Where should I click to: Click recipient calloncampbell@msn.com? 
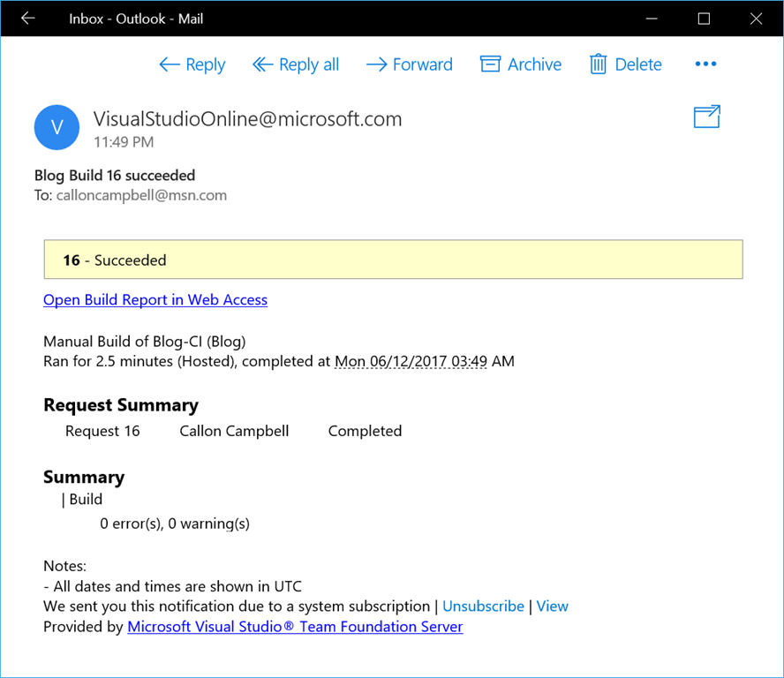click(141, 195)
